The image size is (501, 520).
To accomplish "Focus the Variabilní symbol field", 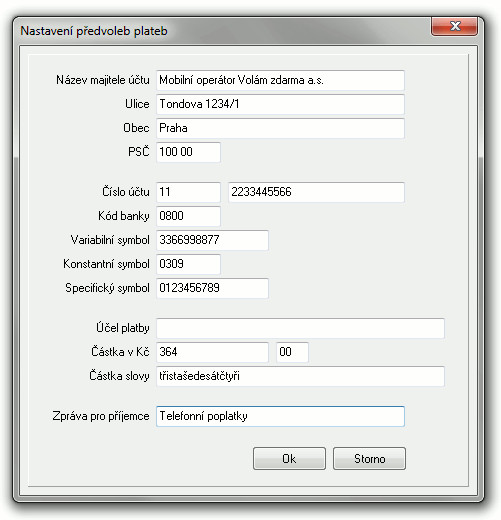I will point(212,240).
